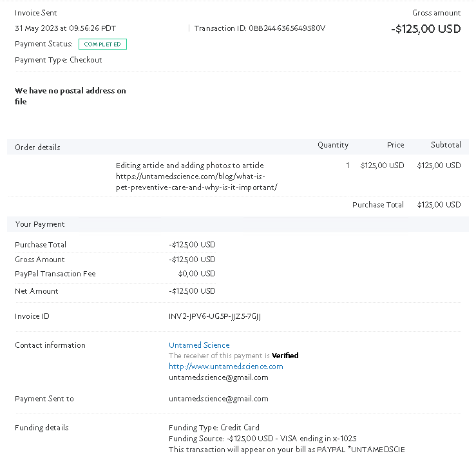
Task: Click the Purchase Total value in order table
Action: 439,205
